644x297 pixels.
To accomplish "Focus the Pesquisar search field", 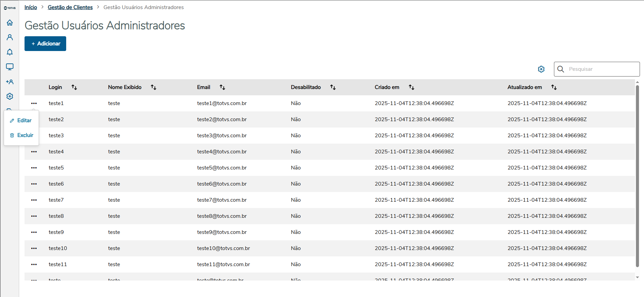I will 601,69.
